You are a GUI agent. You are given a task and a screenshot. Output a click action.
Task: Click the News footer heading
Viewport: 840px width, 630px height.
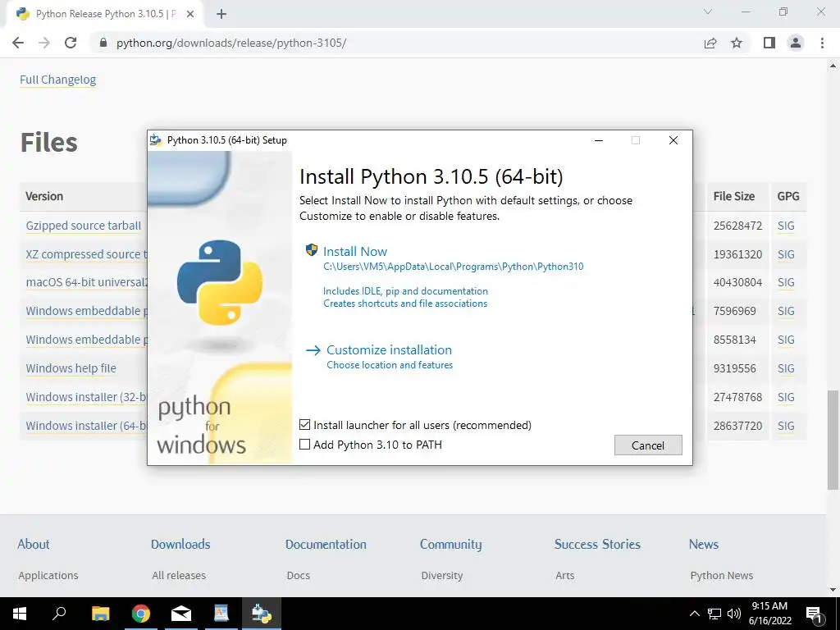point(703,545)
